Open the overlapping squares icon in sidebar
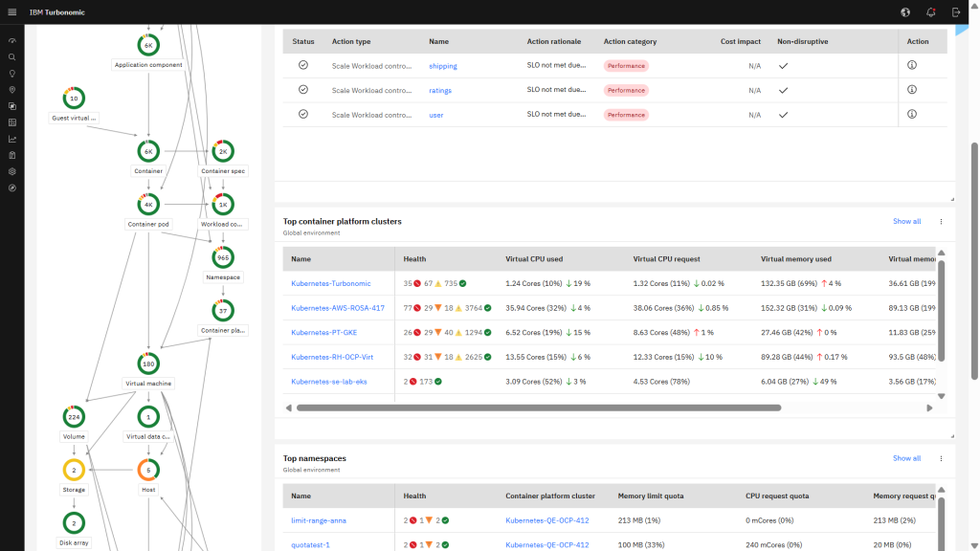This screenshot has width=980, height=551. [x=11, y=106]
